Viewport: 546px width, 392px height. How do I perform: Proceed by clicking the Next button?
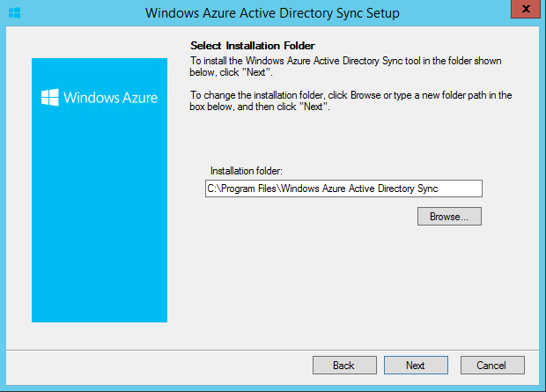click(x=416, y=366)
